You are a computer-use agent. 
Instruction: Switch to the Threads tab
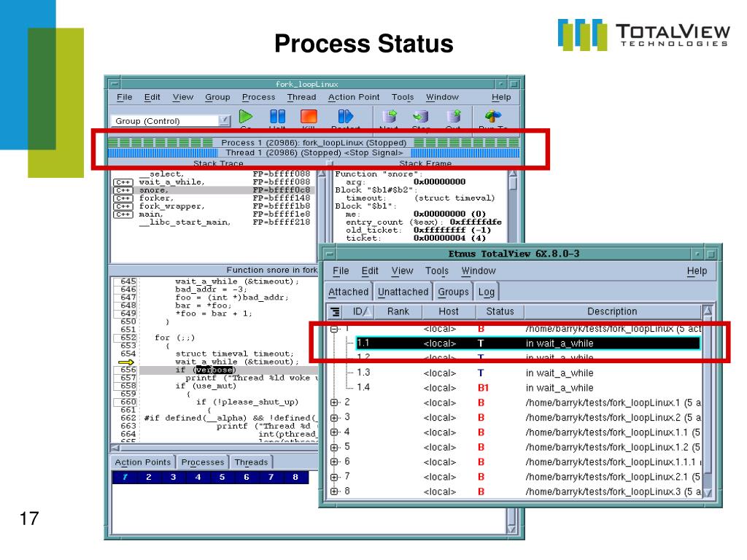251,462
